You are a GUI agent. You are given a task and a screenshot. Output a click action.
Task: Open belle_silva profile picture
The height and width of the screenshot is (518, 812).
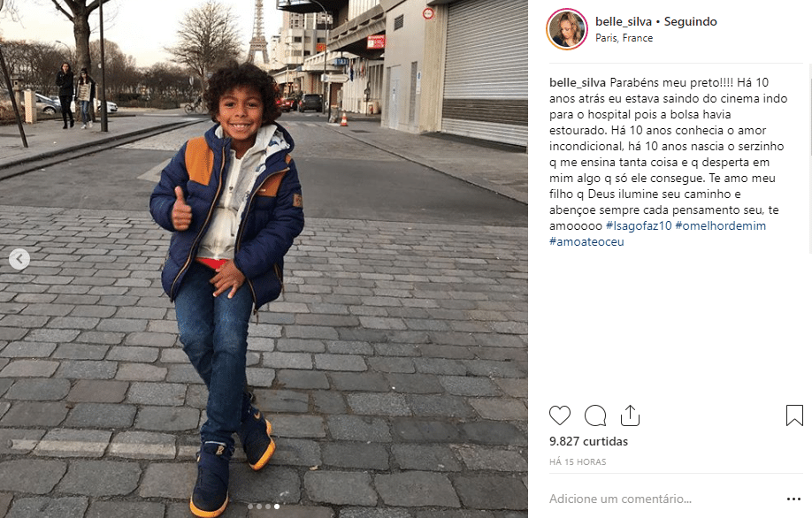[x=567, y=29]
